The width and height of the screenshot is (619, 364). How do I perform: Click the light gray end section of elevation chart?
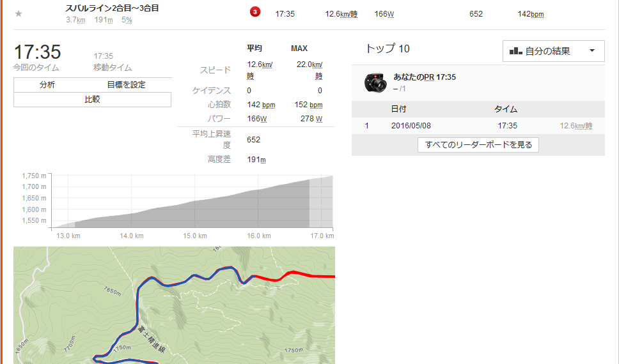click(321, 202)
